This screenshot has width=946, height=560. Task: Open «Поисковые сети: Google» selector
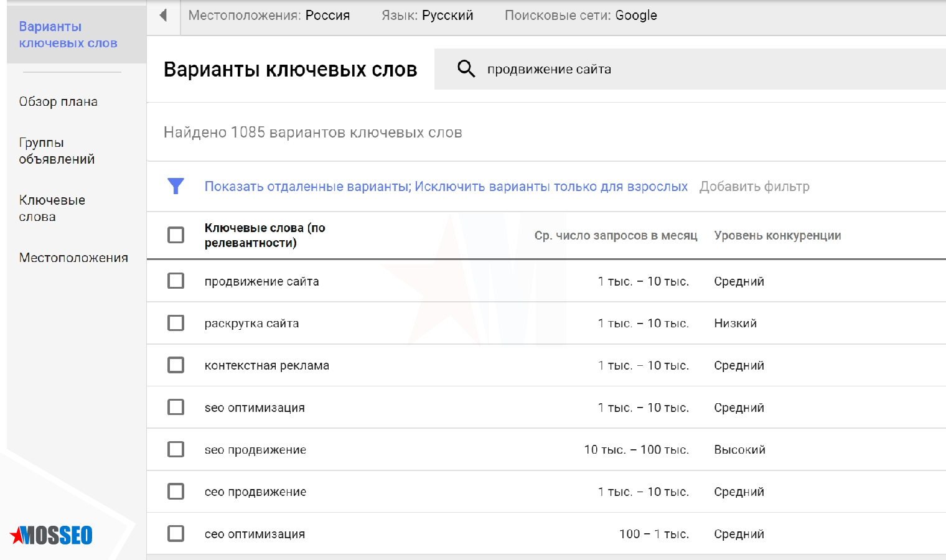(580, 15)
